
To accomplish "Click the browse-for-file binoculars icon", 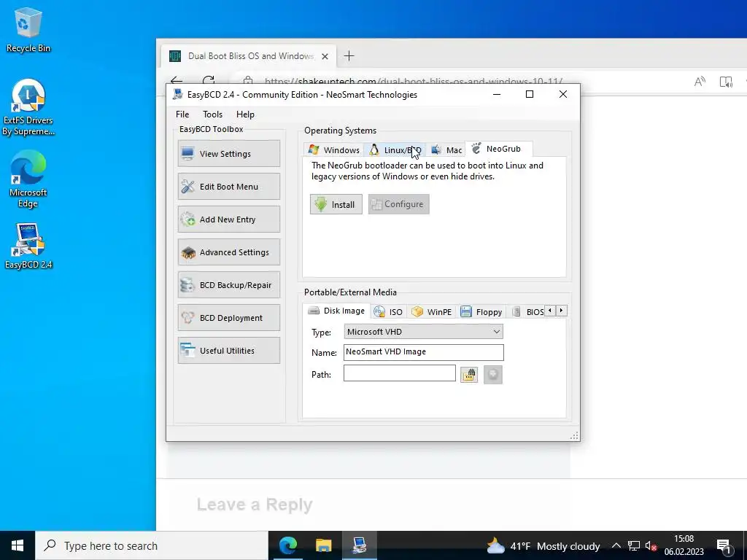I will (469, 375).
